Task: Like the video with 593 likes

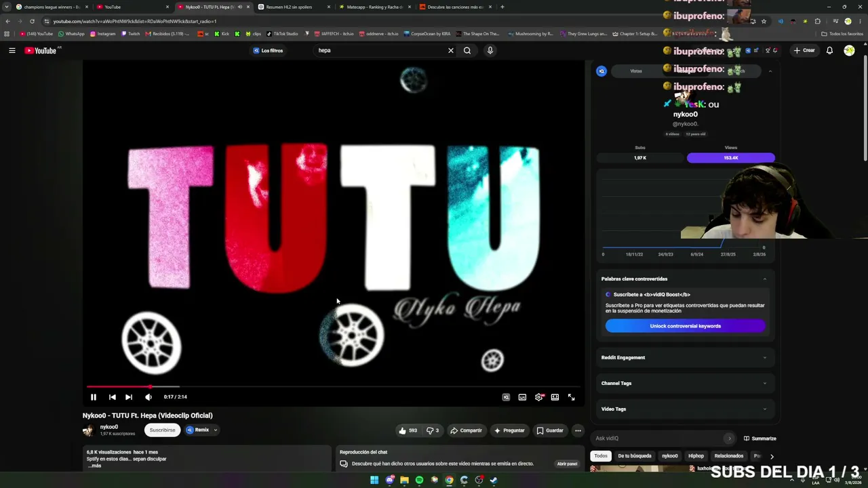Action: [408, 430]
